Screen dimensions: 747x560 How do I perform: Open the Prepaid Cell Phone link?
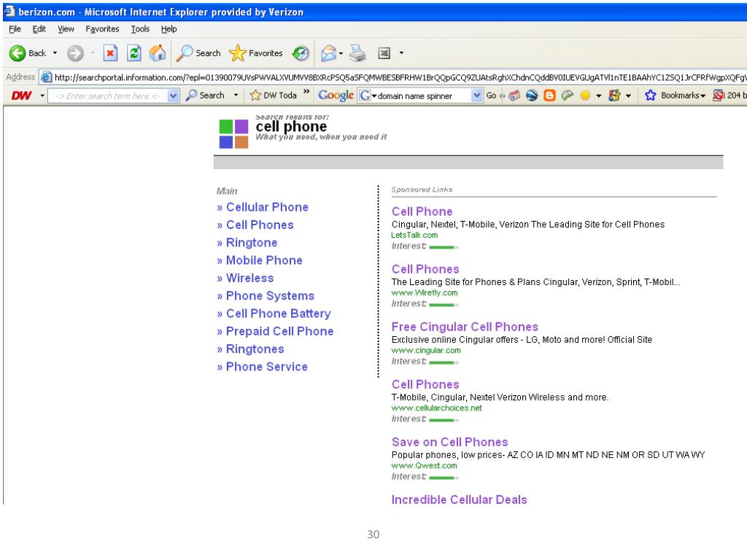pos(279,332)
